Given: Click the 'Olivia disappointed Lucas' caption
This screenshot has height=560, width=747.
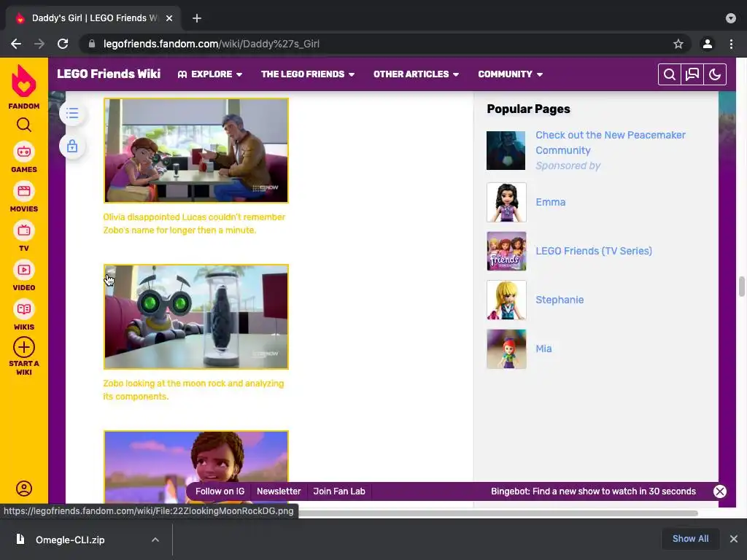Looking at the screenshot, I should (194, 223).
